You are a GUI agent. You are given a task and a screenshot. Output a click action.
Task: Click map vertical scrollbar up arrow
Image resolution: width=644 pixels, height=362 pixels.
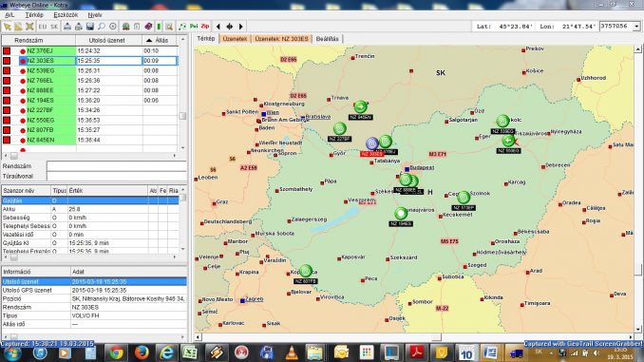tap(638, 49)
